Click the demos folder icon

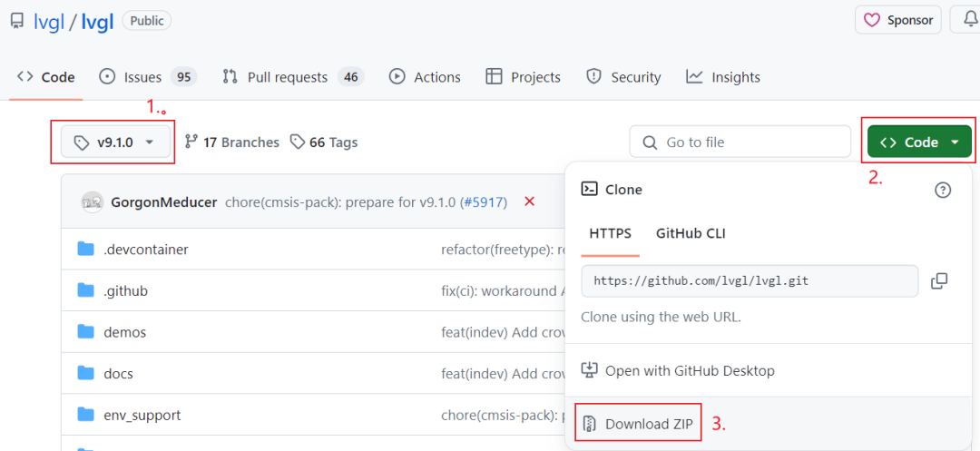click(x=85, y=332)
